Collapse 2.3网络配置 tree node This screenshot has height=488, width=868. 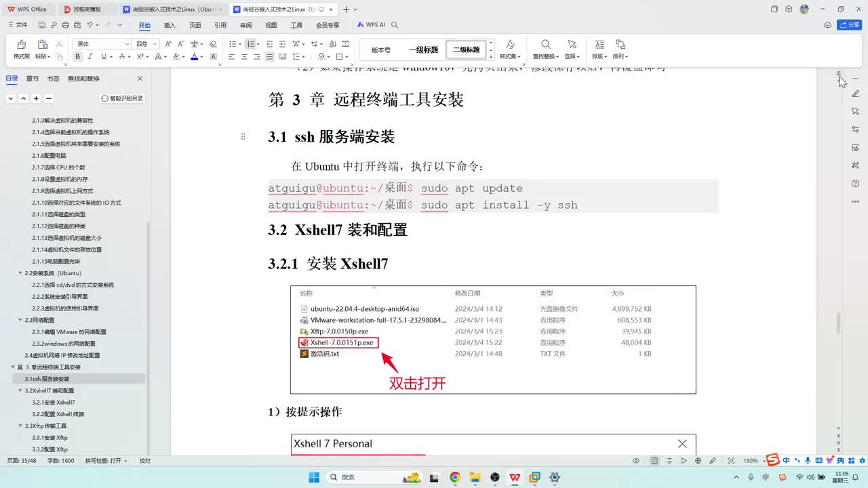pyautogui.click(x=20, y=320)
